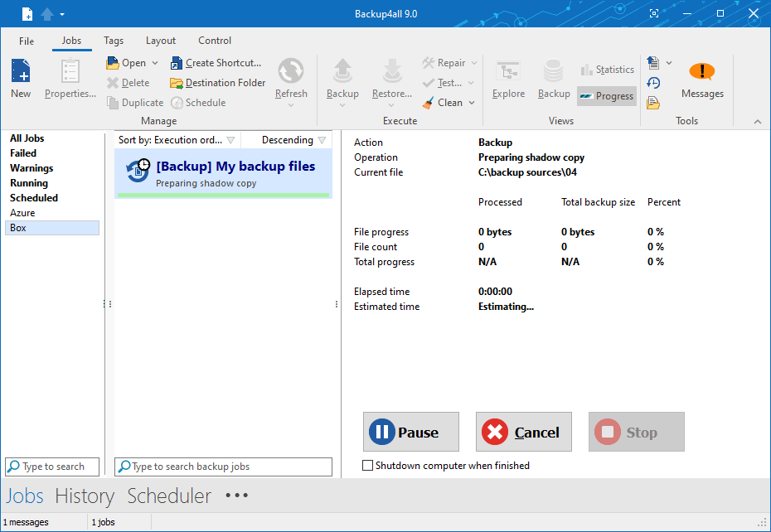Switch to Backup view in Views group

[554, 79]
